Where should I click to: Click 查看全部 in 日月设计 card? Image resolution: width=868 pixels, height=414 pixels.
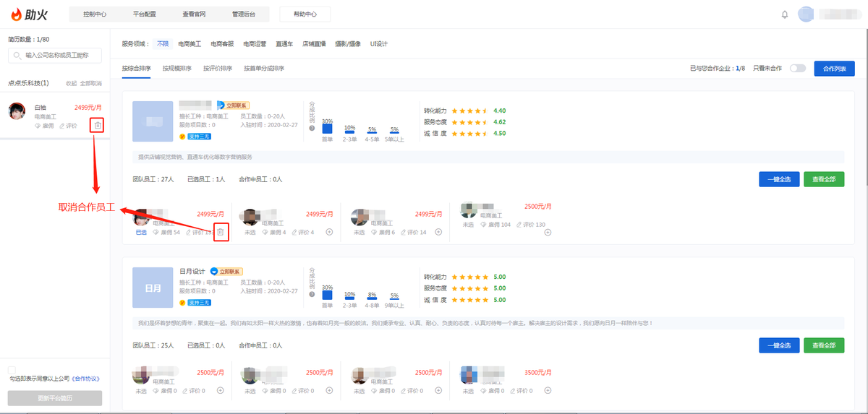tap(824, 345)
